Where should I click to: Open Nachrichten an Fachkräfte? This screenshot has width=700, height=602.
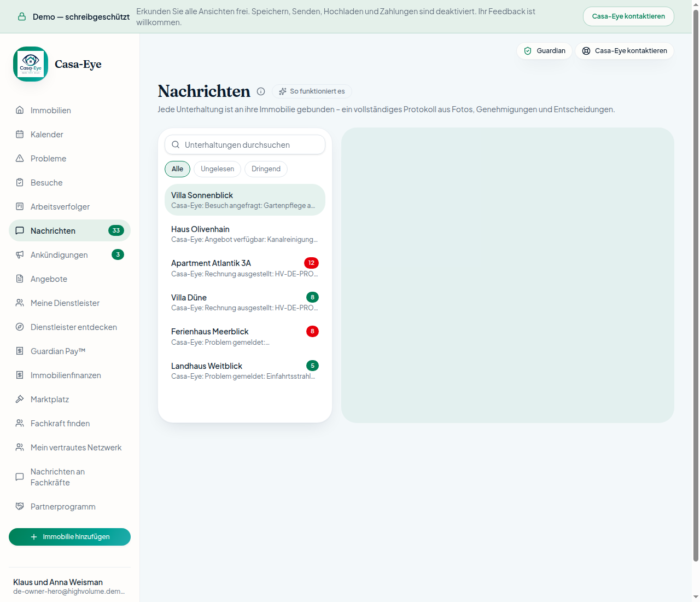coord(69,477)
